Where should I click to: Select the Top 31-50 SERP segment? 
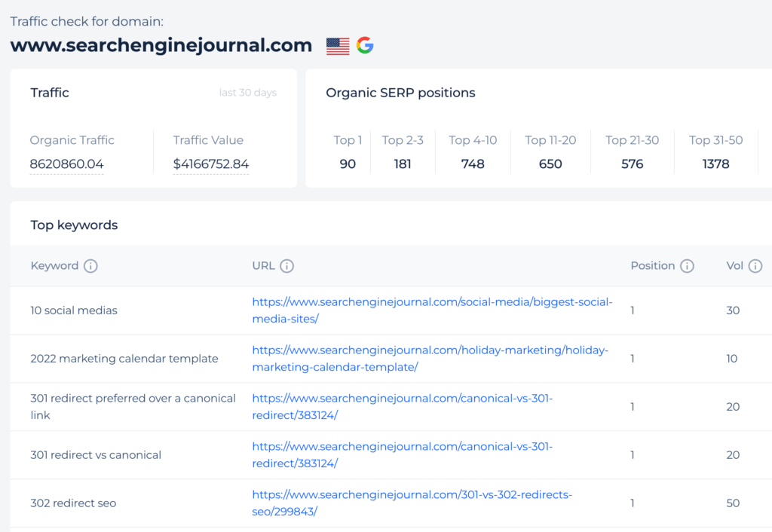pos(715,152)
